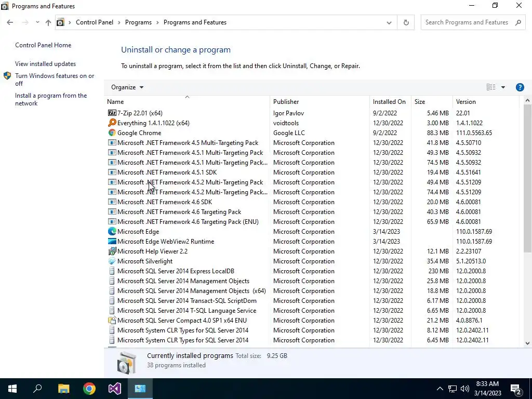The width and height of the screenshot is (532, 399).
Task: Click the list scrollbar up arrow
Action: 527,100
